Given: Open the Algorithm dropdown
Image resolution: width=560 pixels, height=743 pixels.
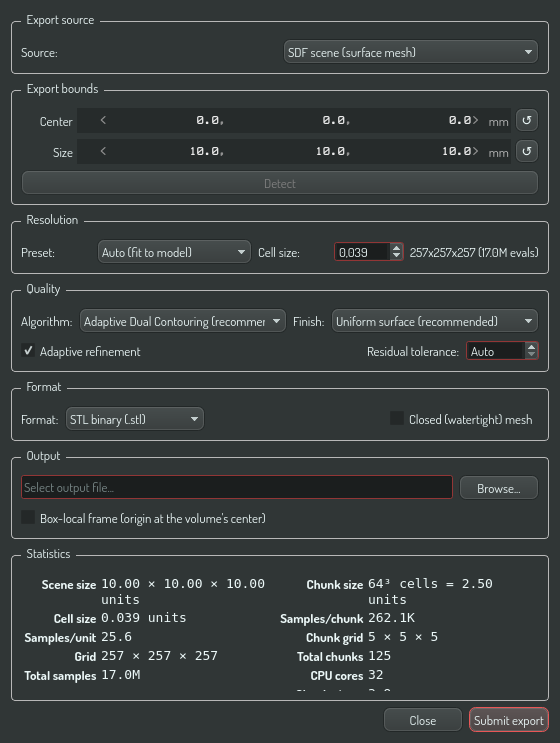Looking at the screenshot, I should 182,321.
